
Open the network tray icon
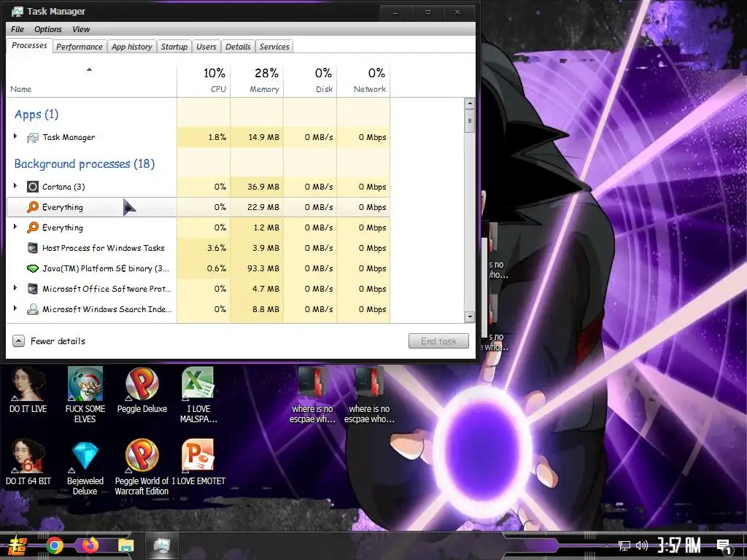624,545
